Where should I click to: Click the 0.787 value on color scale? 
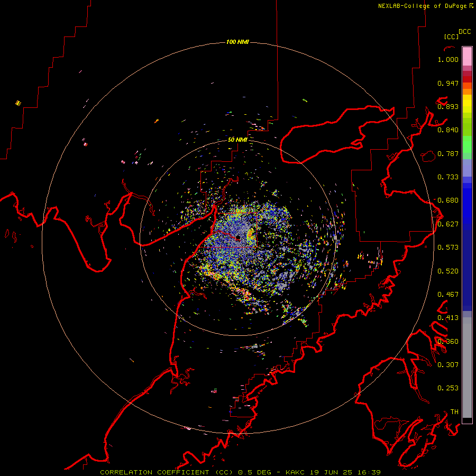448,153
